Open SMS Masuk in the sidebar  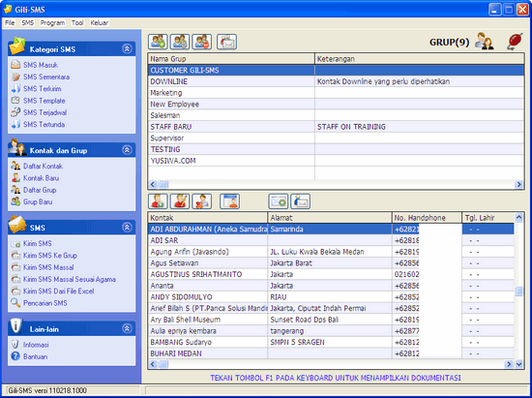coord(41,65)
